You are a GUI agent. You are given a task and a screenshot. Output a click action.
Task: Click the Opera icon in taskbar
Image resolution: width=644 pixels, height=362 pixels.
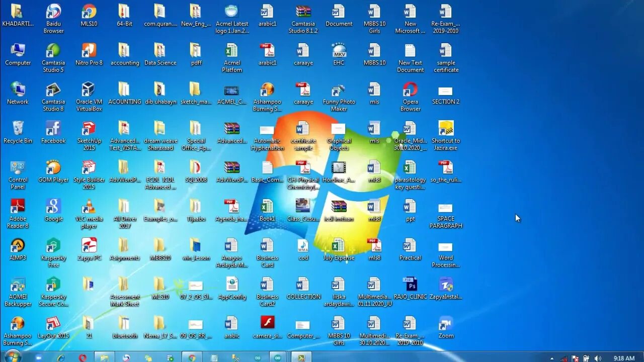click(x=83, y=357)
